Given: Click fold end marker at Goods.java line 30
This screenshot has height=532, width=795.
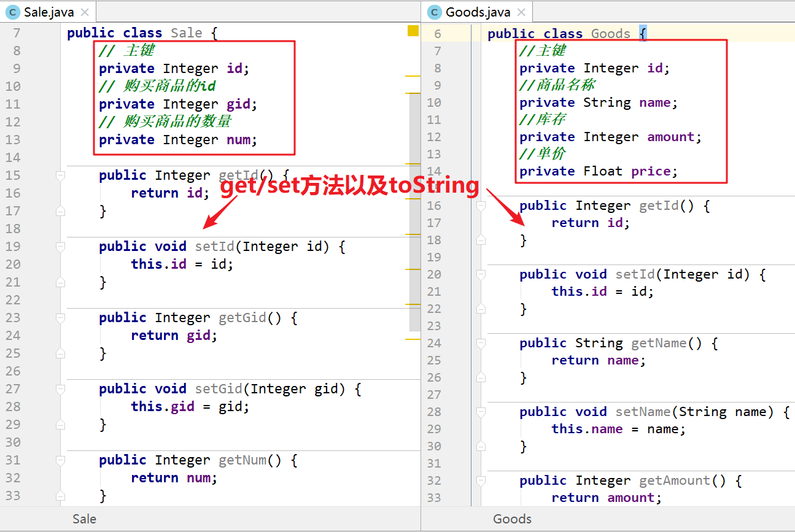Looking at the screenshot, I should pyautogui.click(x=481, y=447).
